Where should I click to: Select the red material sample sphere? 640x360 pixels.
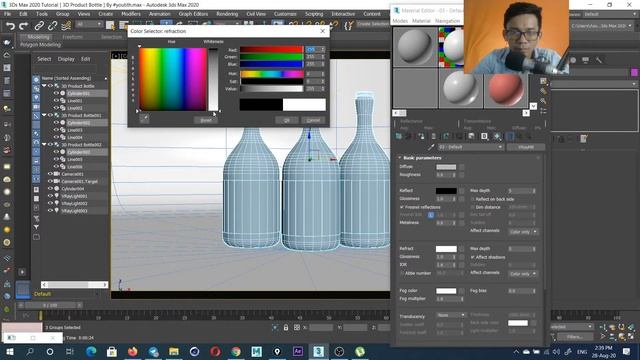pos(506,89)
